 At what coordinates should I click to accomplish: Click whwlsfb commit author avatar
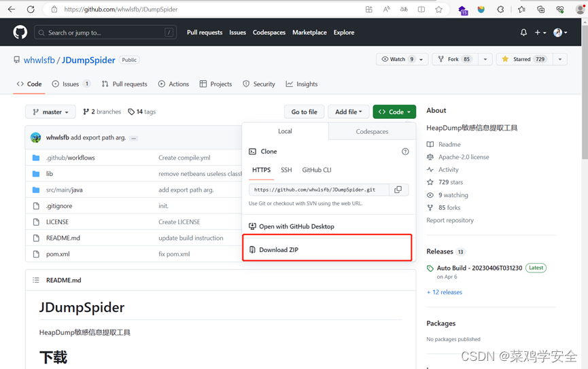point(35,138)
